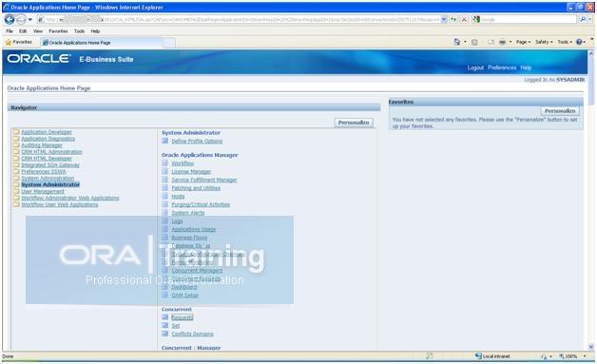597x364 pixels.
Task: Open the Service Fulfillment Manager link
Action: click(x=204, y=180)
